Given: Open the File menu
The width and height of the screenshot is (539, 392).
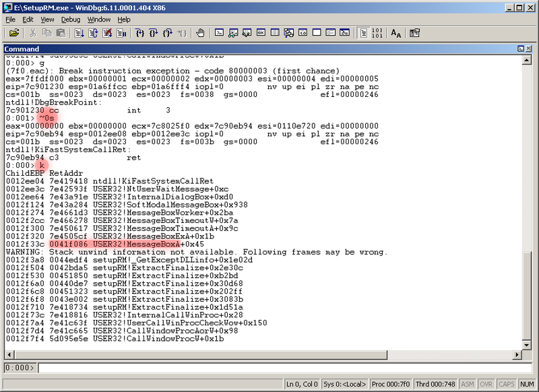Looking at the screenshot, I should (11, 20).
